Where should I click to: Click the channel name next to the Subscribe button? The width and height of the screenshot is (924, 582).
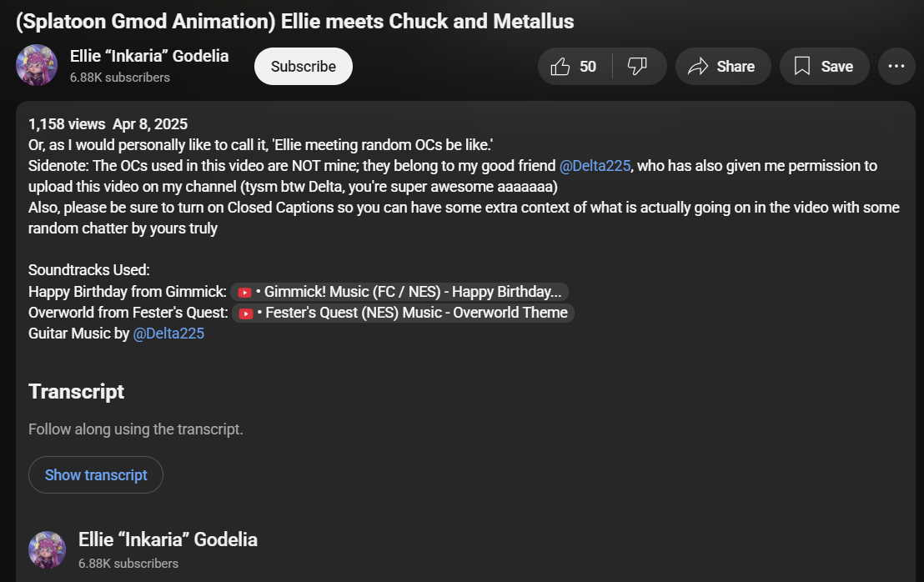(149, 56)
